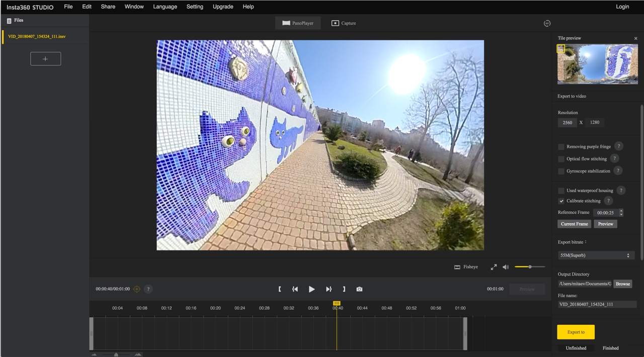Open help for Gyroscope stabilization
The image size is (644, 357).
pos(618,170)
